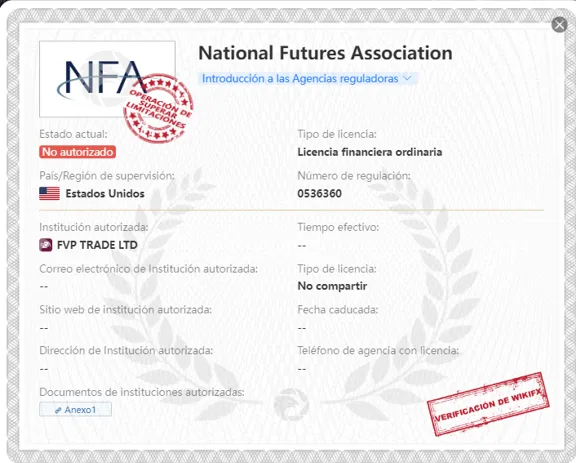Viewport: 576px width, 463px height.
Task: Click the No compartir license type
Action: click(x=332, y=286)
